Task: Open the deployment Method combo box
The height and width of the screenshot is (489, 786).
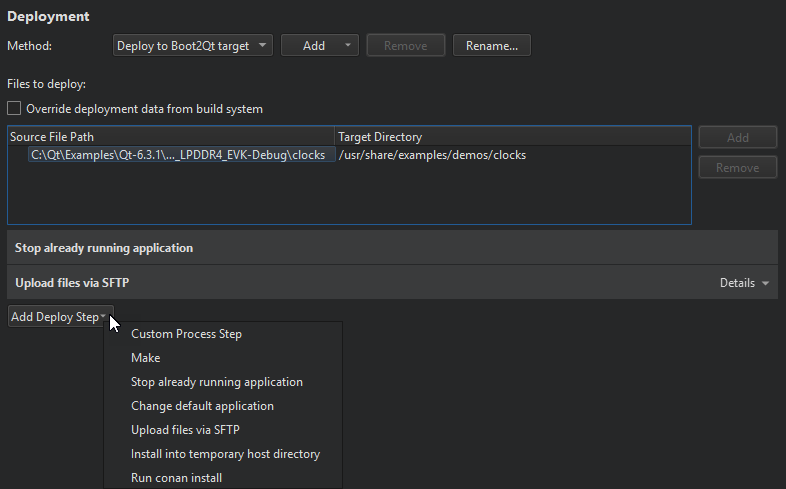Action: 193,46
